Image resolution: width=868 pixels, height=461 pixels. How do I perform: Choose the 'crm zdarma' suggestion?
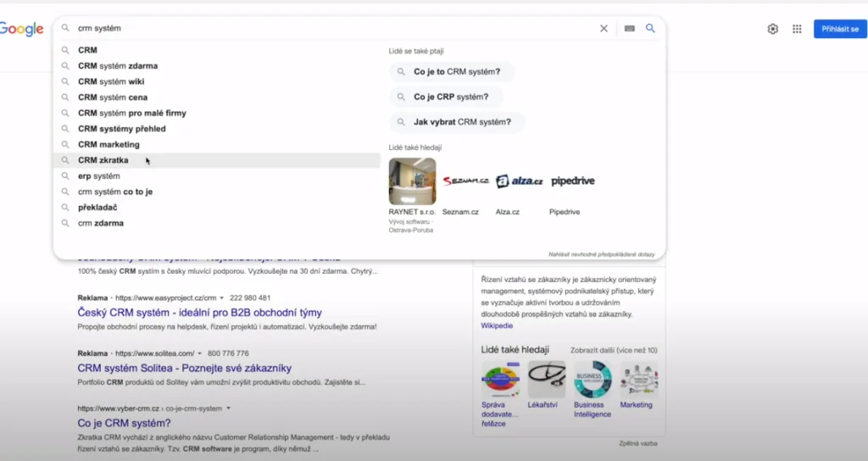tap(217, 224)
